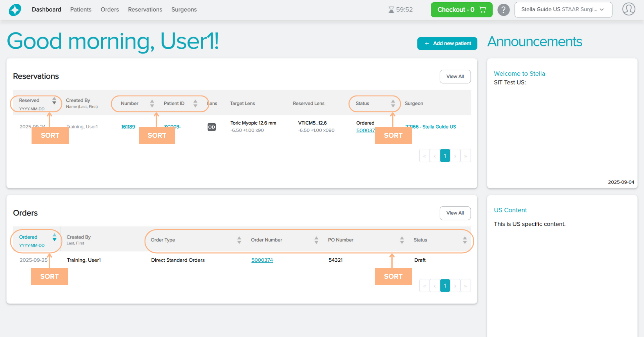Sort orders by Ordered date arrows

[54, 237]
